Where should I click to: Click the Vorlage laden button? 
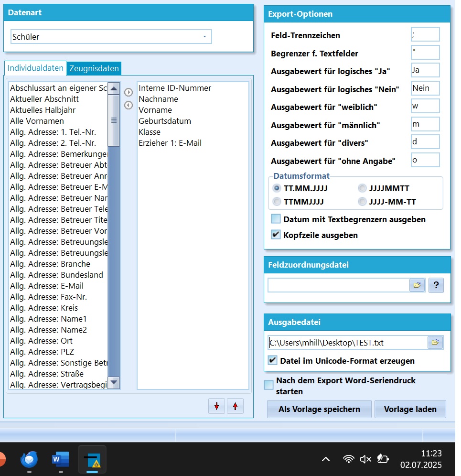point(410,410)
